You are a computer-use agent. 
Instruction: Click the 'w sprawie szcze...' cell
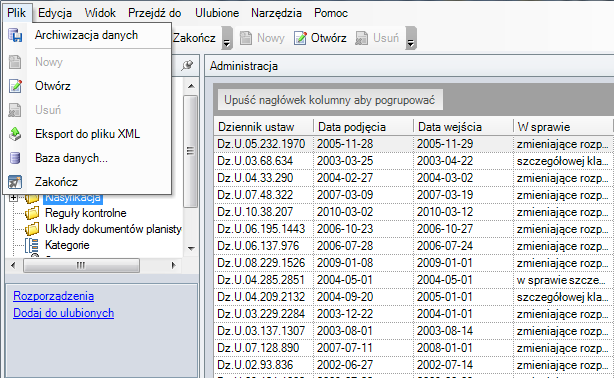click(x=564, y=280)
